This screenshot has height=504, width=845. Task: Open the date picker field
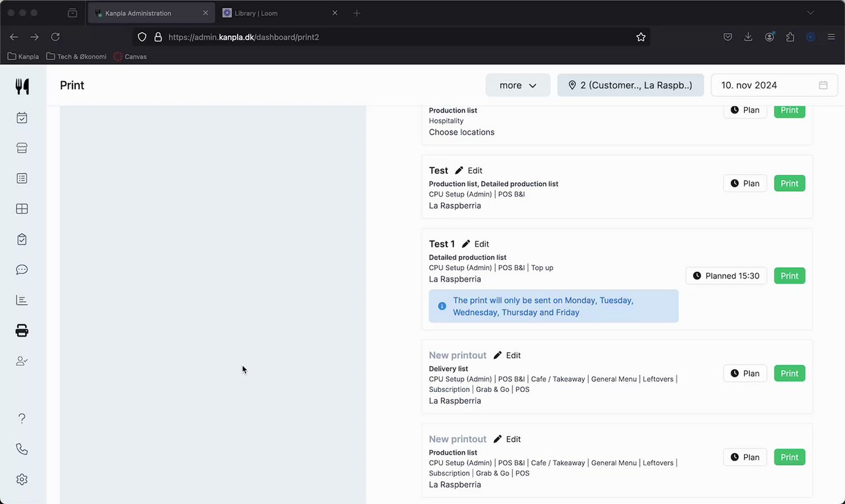click(774, 85)
